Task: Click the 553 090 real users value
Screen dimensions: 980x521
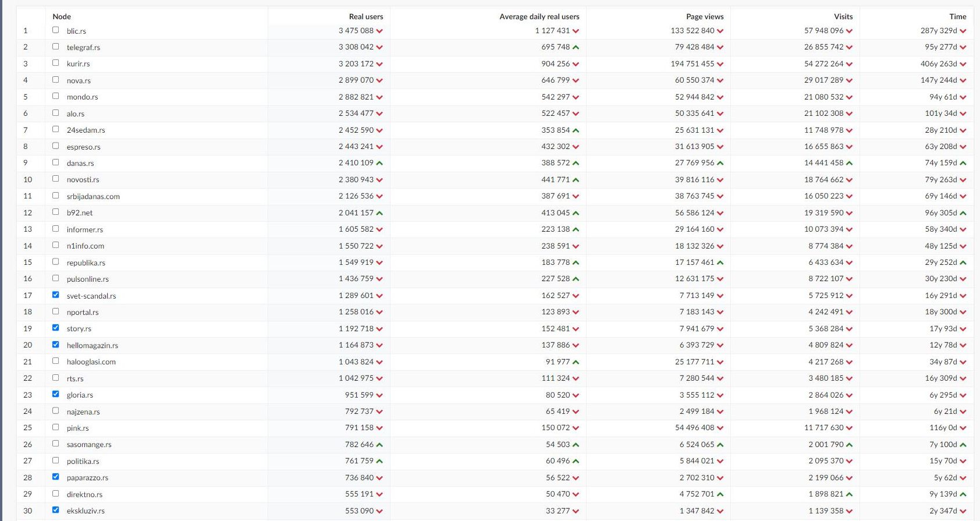Action: coord(360,511)
